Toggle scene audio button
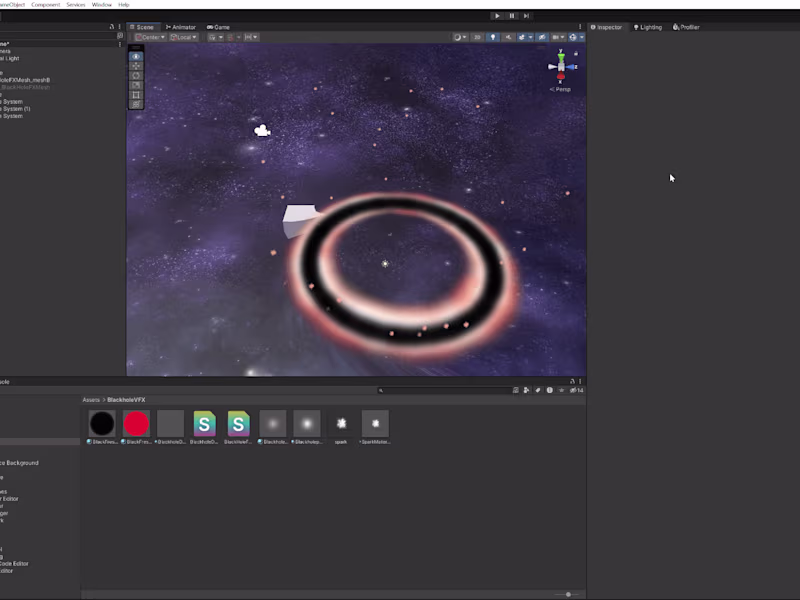This screenshot has height=600, width=800. pos(507,37)
